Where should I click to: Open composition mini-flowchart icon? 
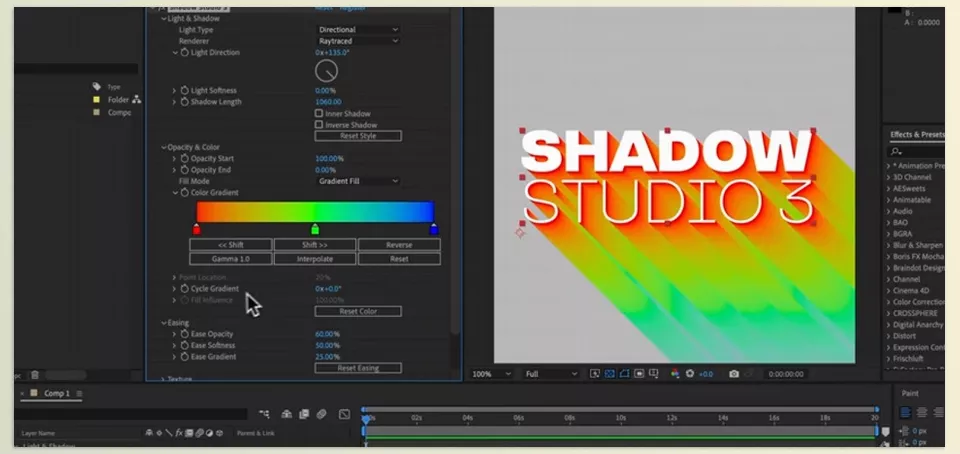pos(264,414)
